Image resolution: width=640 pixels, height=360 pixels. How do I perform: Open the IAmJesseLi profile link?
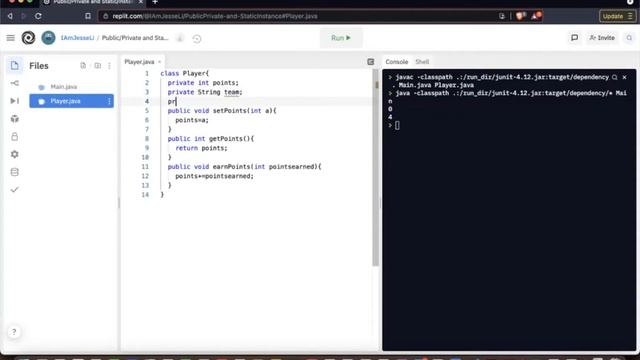(x=77, y=38)
